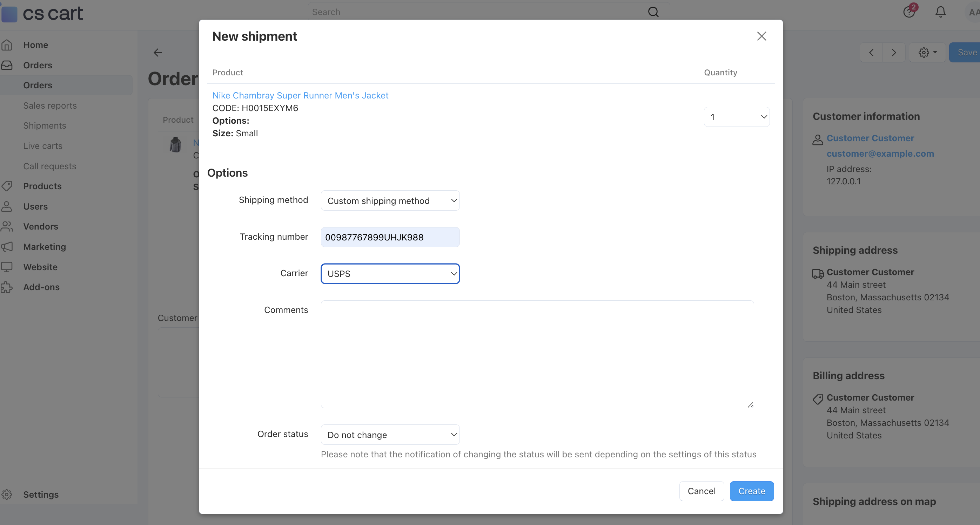
Task: Open Shipments in the sidebar
Action: [45, 125]
